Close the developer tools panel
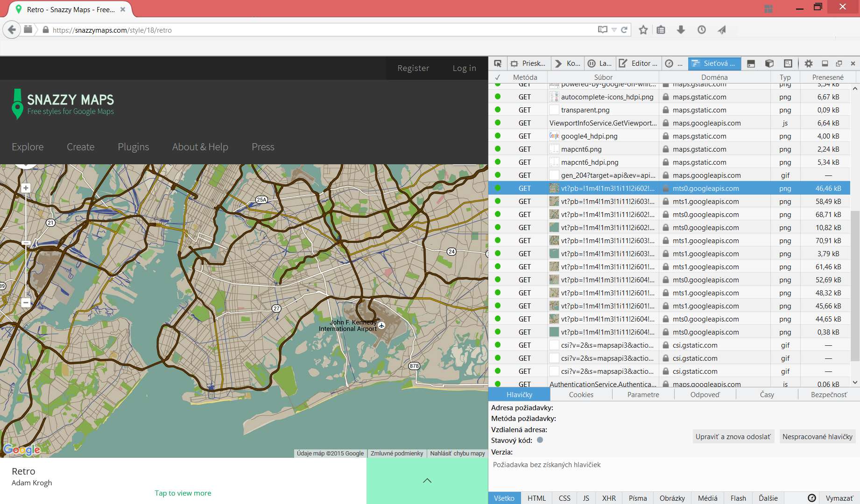This screenshot has height=504, width=860. (x=853, y=63)
